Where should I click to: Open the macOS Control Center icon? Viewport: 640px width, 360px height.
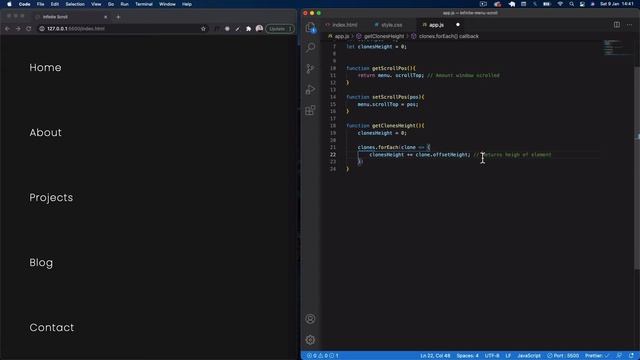[582, 4]
